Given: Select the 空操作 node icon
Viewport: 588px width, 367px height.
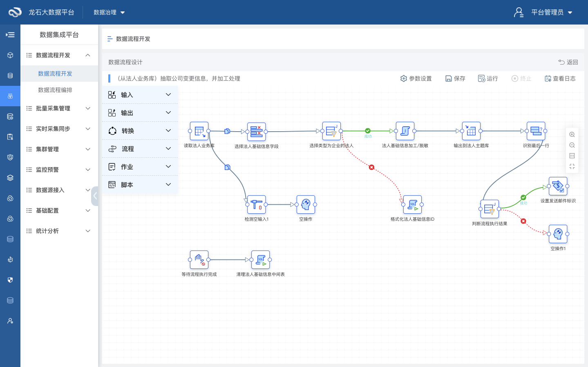Looking at the screenshot, I should click(306, 204).
